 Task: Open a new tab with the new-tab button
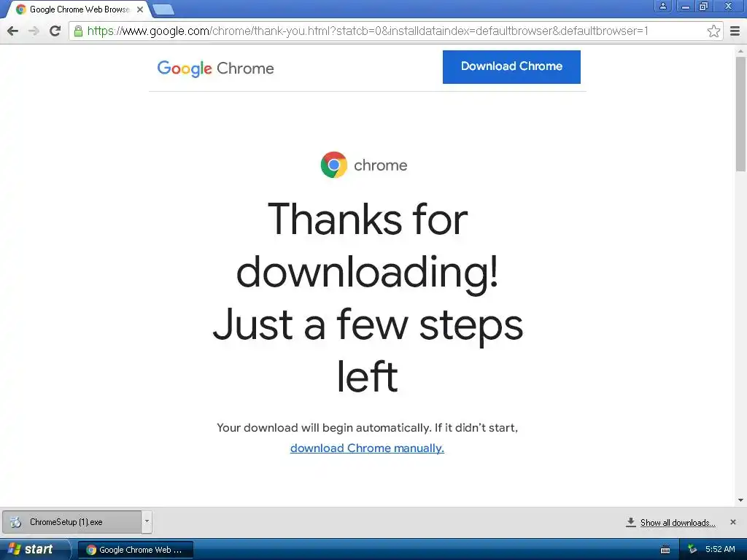(163, 9)
